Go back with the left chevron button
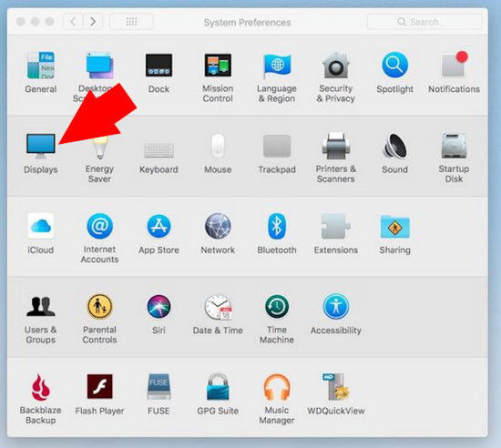Image resolution: width=501 pixels, height=448 pixels. (x=73, y=22)
